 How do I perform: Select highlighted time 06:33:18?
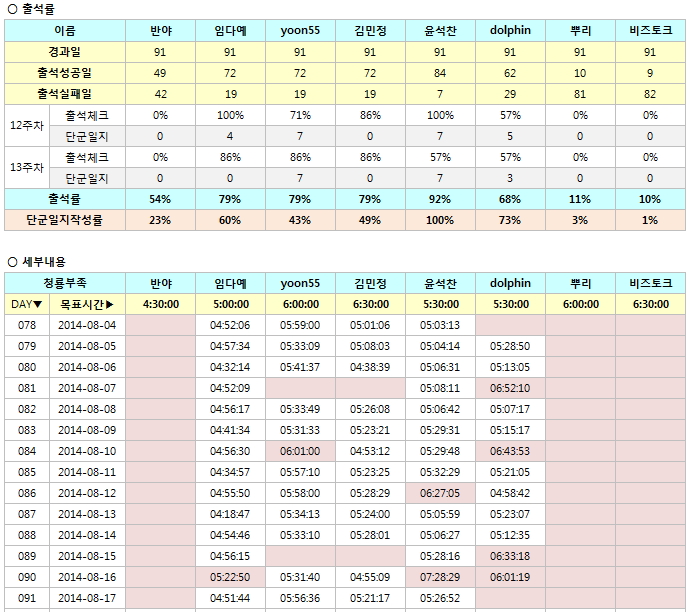coord(510,556)
